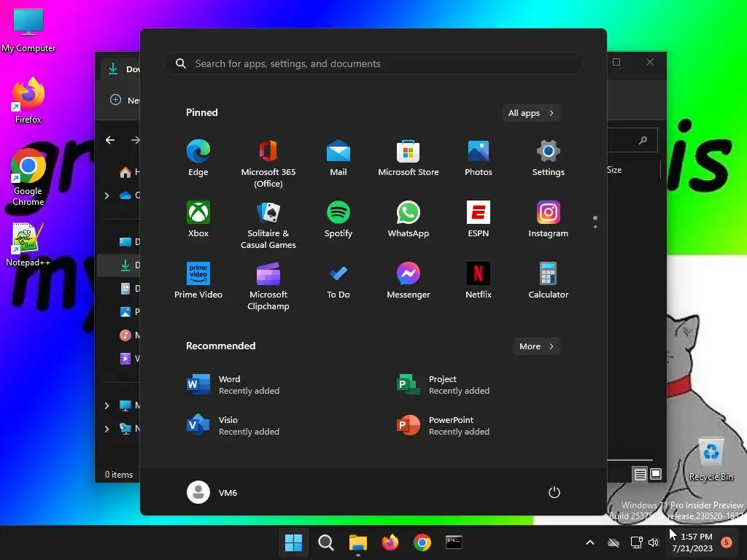This screenshot has width=747, height=560.
Task: Select Firefox desktop shortcut
Action: click(28, 101)
